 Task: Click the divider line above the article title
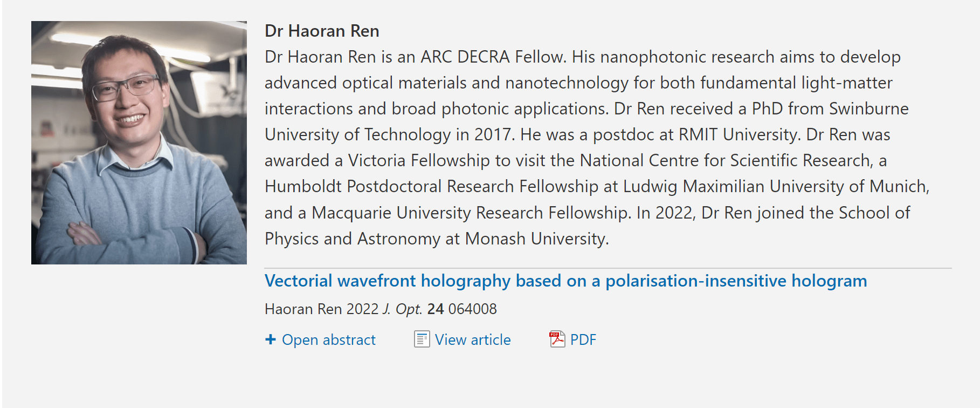608,268
